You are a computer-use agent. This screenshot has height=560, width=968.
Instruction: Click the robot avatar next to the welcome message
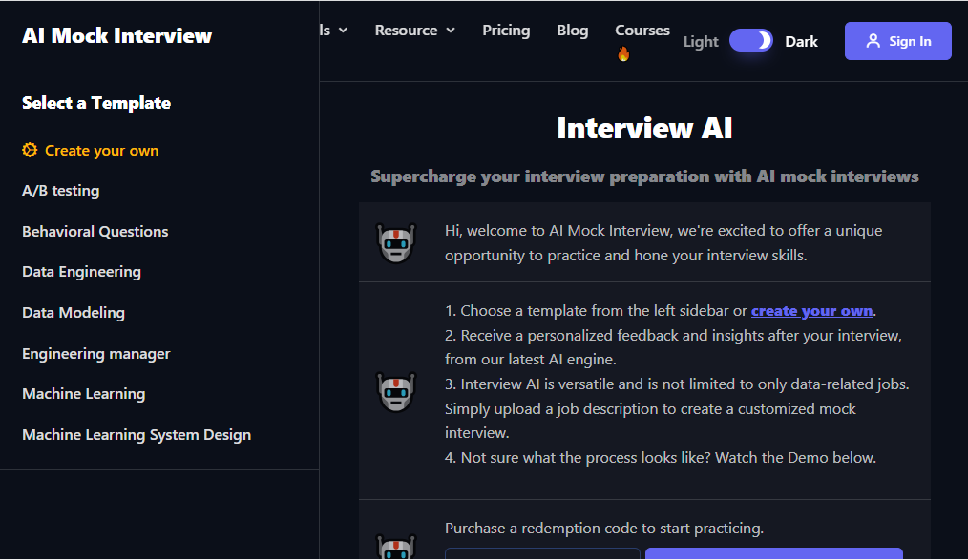tap(395, 242)
